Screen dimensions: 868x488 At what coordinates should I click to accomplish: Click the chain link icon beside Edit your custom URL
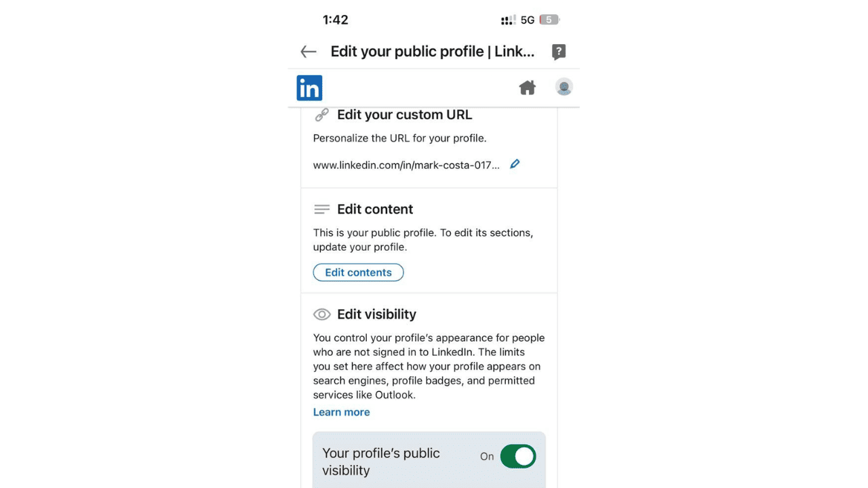(x=321, y=114)
